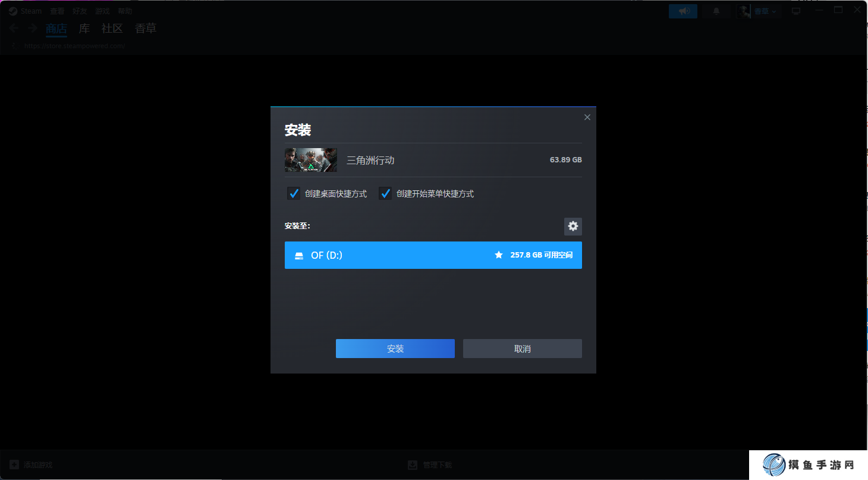868x480 pixels.
Task: Select the OF (D:) install drive
Action: [x=433, y=255]
